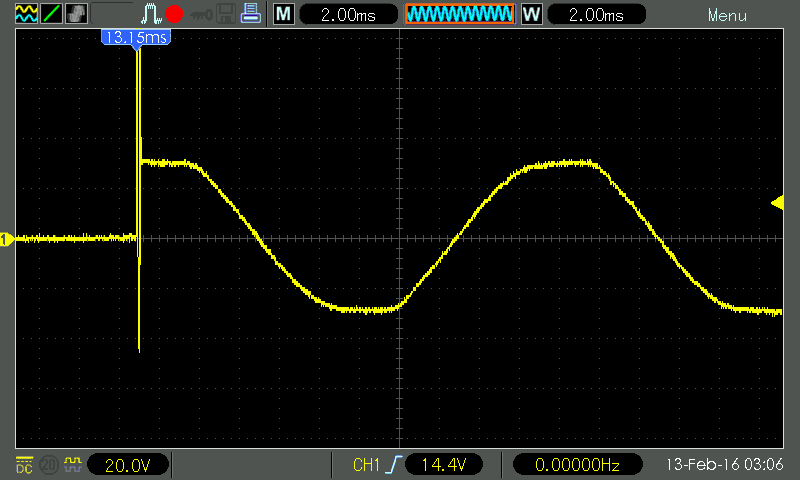Click the square-wave invert icon at bottom
Screen dimensions: 800x480
pyautogui.click(x=72, y=464)
